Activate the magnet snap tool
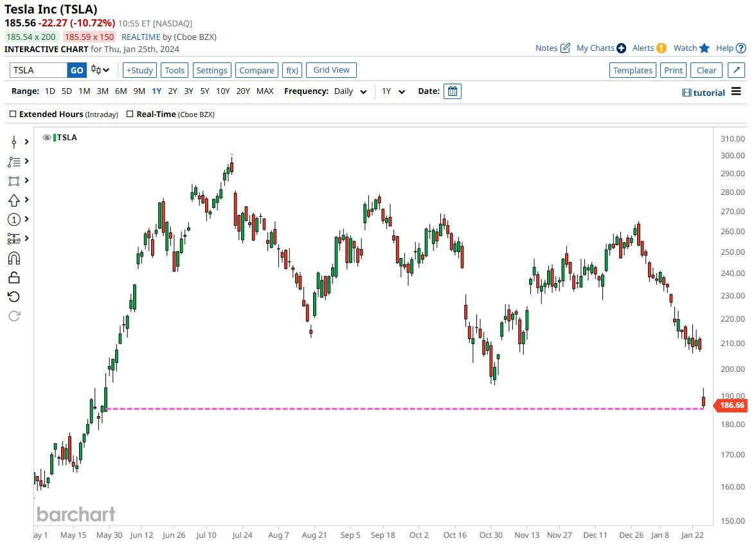Image resolution: width=756 pixels, height=550 pixels. coord(14,258)
